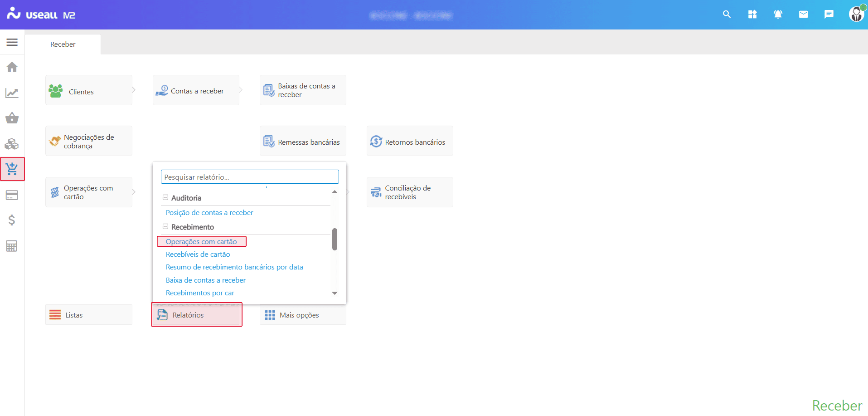The height and width of the screenshot is (416, 868).
Task: Collapse the Recebimento report group
Action: [165, 227]
